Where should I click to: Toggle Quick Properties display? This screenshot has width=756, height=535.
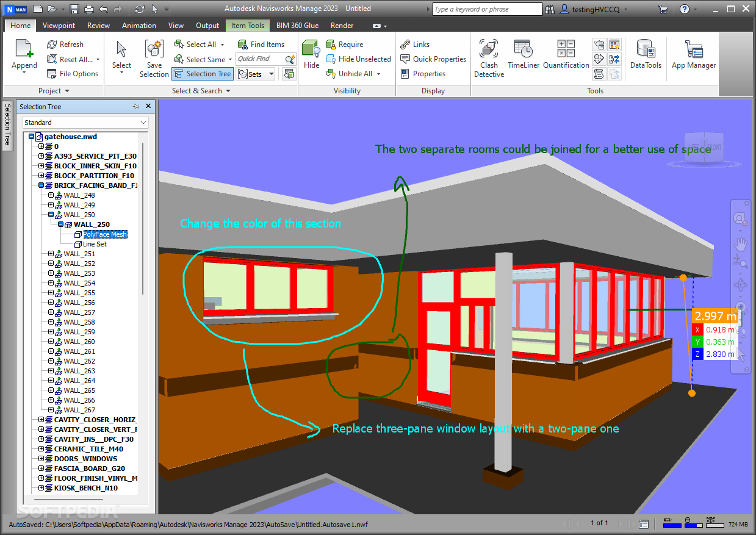click(433, 59)
